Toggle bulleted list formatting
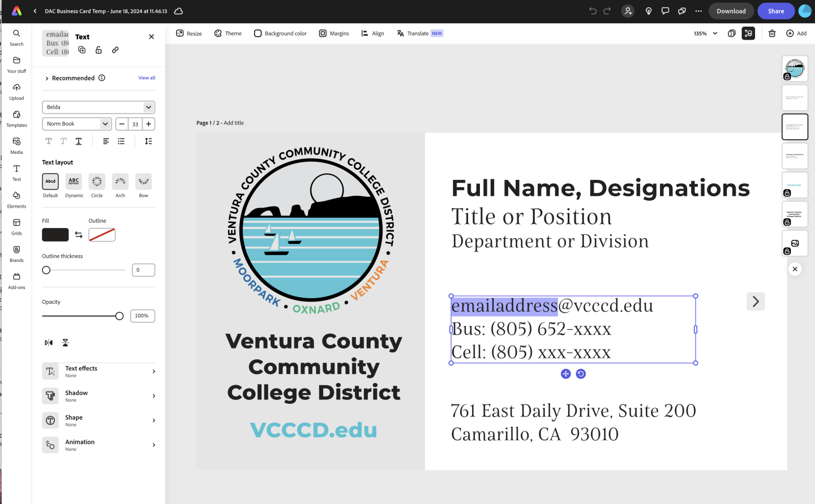The width and height of the screenshot is (815, 504). coord(121,141)
